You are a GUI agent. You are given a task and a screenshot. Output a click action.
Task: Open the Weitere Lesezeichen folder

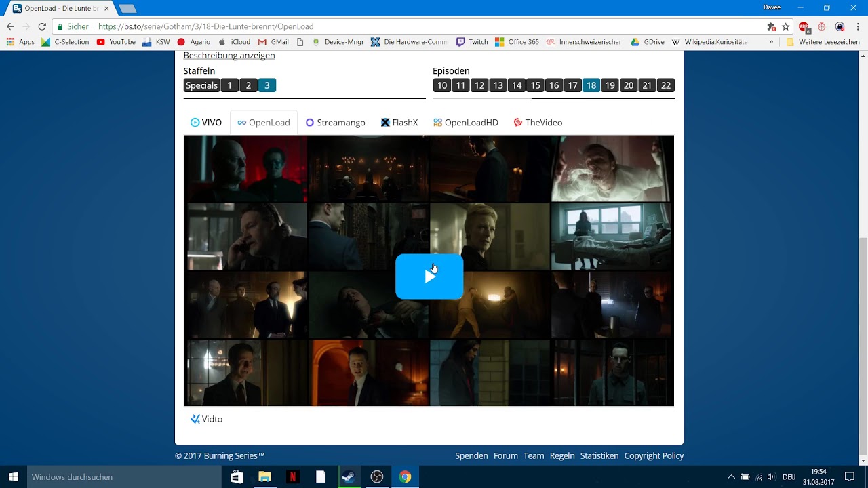tap(823, 42)
